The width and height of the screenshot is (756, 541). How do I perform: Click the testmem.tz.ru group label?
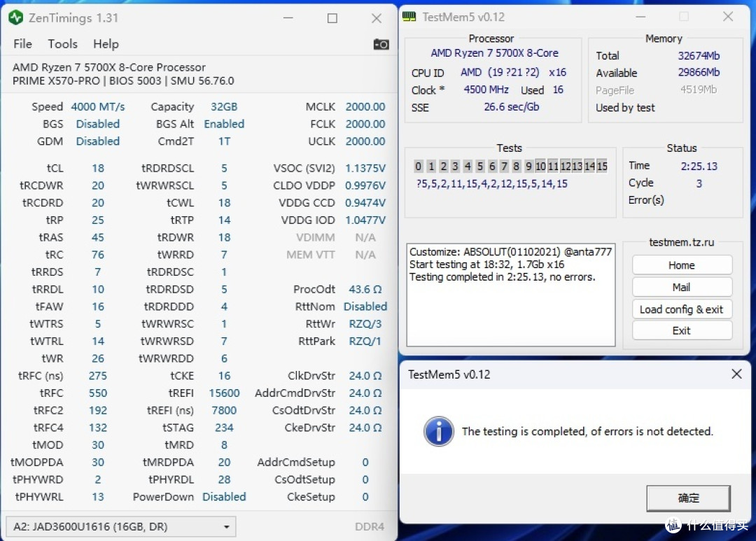pyautogui.click(x=681, y=242)
